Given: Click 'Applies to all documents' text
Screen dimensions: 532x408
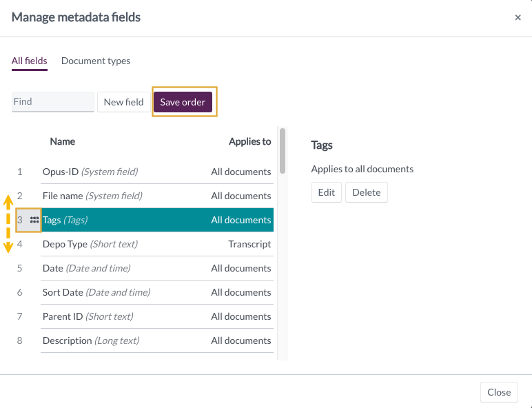Looking at the screenshot, I should [362, 169].
